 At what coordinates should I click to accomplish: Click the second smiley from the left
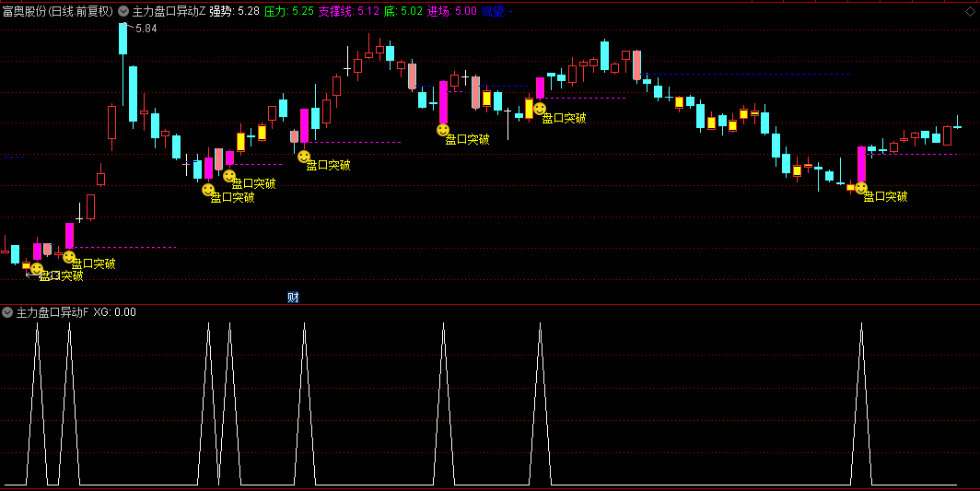pos(69,257)
